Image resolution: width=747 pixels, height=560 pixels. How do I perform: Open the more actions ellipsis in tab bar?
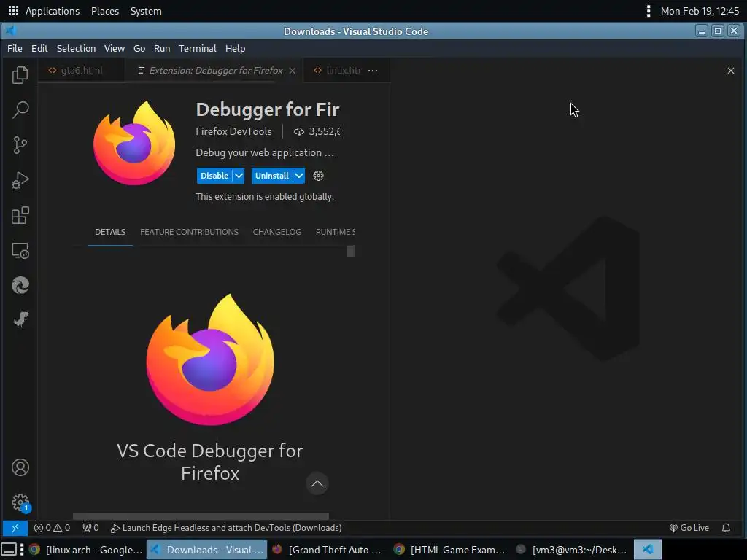click(373, 71)
